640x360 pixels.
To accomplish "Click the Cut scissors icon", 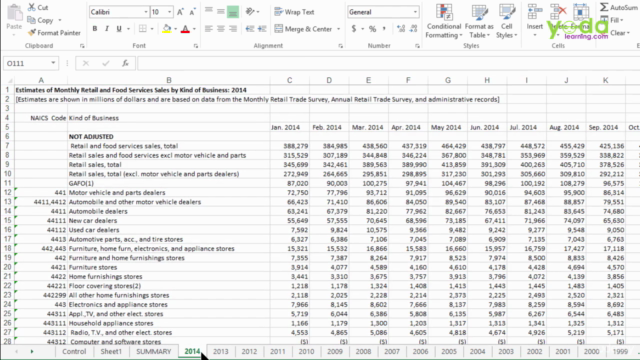I will (x=31, y=7).
